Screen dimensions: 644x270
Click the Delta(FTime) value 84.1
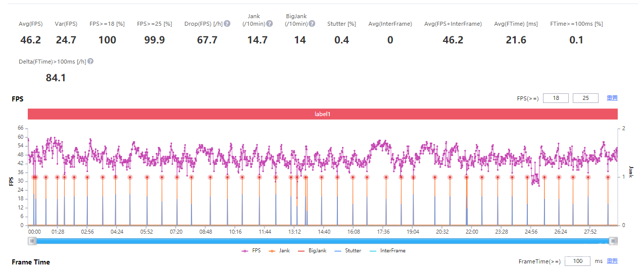(x=56, y=78)
